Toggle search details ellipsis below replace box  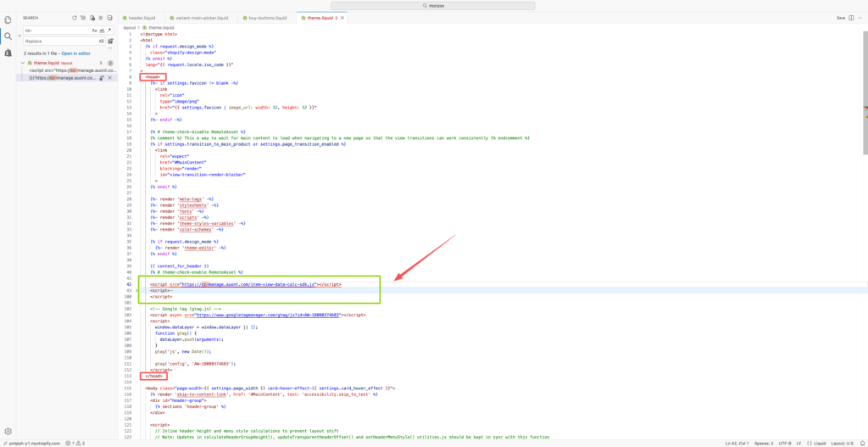point(110,48)
